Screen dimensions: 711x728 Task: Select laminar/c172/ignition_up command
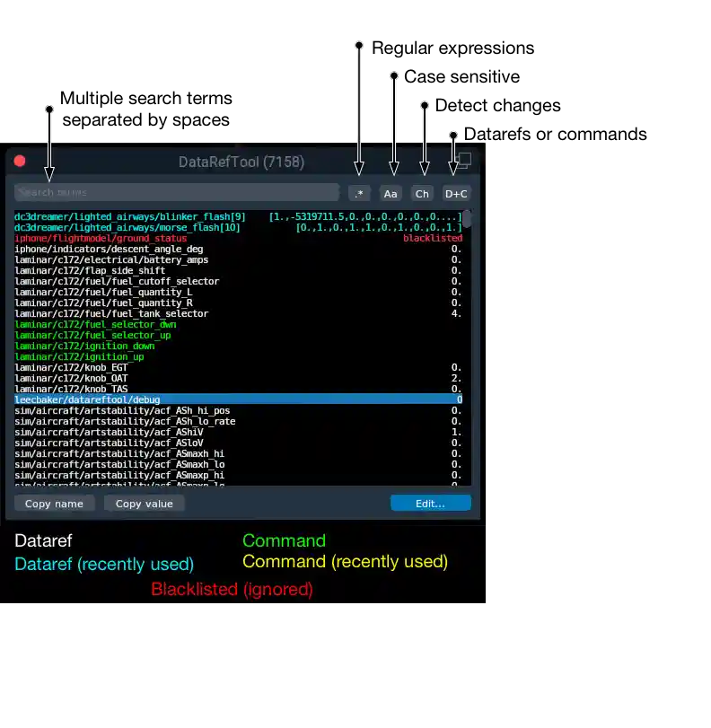[x=238, y=356]
